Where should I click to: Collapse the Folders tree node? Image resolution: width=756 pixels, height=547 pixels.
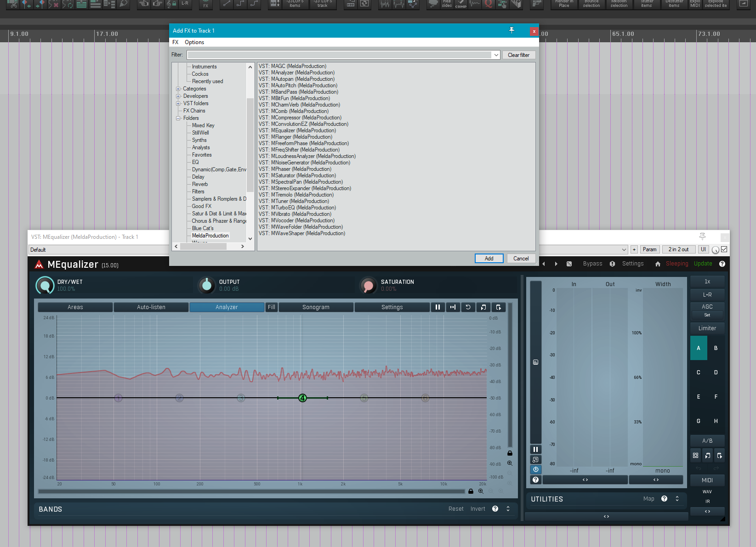pos(178,118)
